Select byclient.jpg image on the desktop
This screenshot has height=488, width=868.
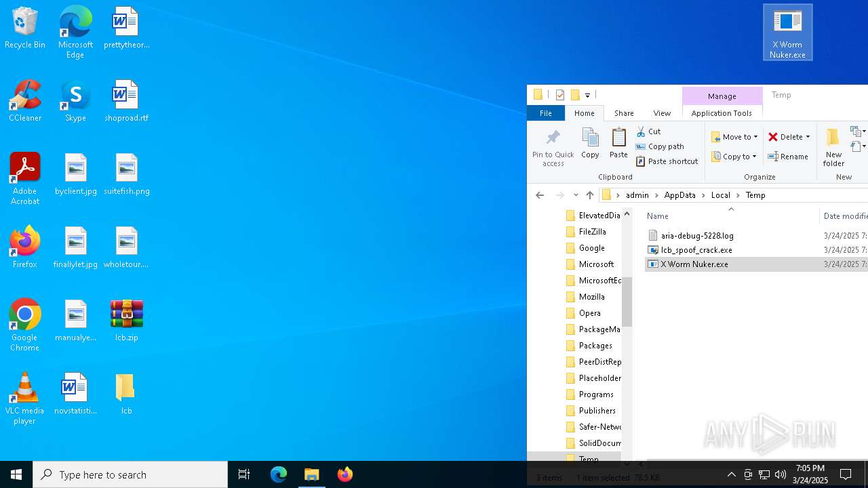click(x=75, y=174)
